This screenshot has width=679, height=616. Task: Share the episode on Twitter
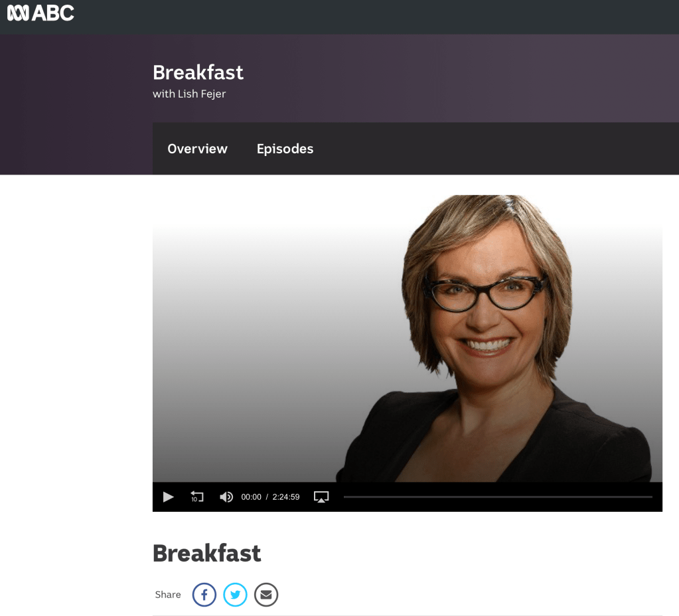point(235,595)
